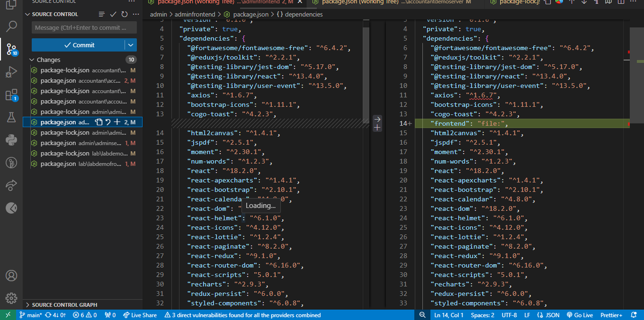This screenshot has height=320, width=644.
Task: Refresh the Source Control view
Action: pyautogui.click(x=125, y=14)
